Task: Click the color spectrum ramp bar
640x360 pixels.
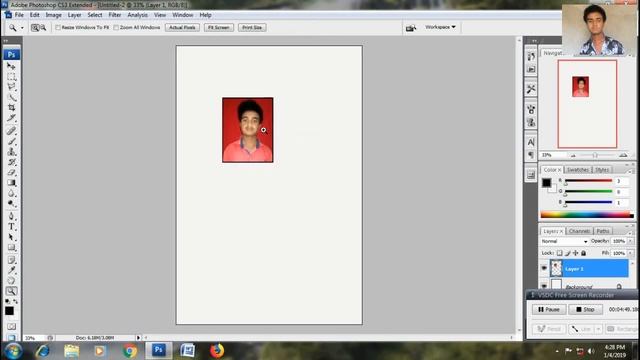Action: (x=587, y=214)
